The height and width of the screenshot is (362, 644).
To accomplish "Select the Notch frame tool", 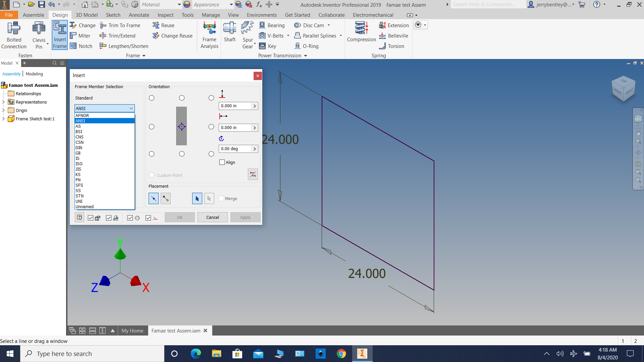I will pos(81,46).
